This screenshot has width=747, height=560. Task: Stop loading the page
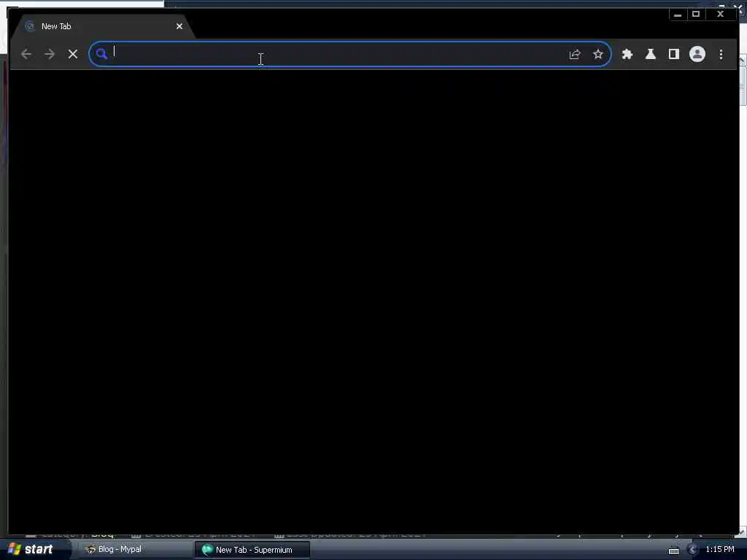[73, 54]
